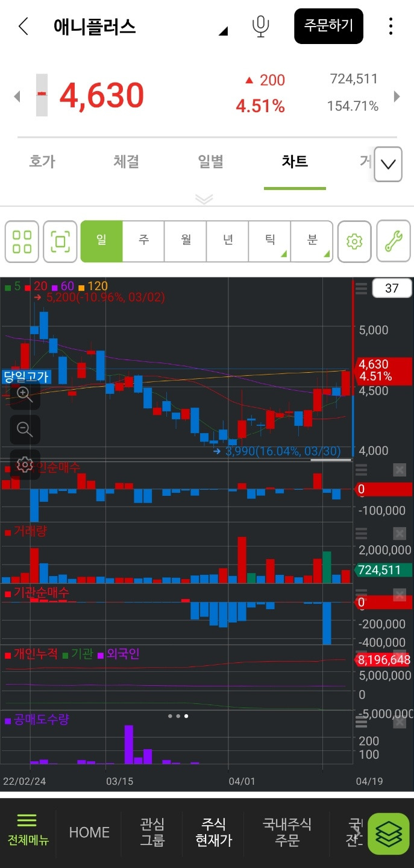Tap the 154.71% volume ratio
The width and height of the screenshot is (414, 868).
pos(353,107)
